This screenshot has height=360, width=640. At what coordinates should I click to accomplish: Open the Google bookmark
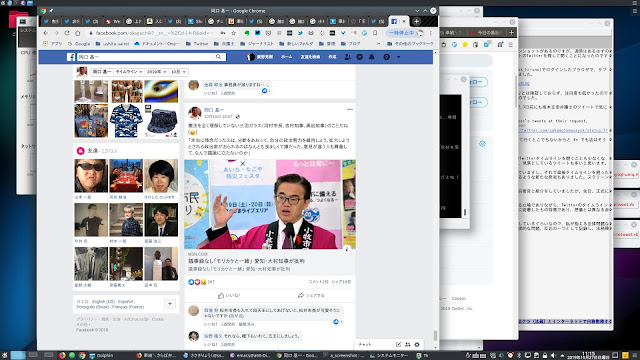click(79, 44)
